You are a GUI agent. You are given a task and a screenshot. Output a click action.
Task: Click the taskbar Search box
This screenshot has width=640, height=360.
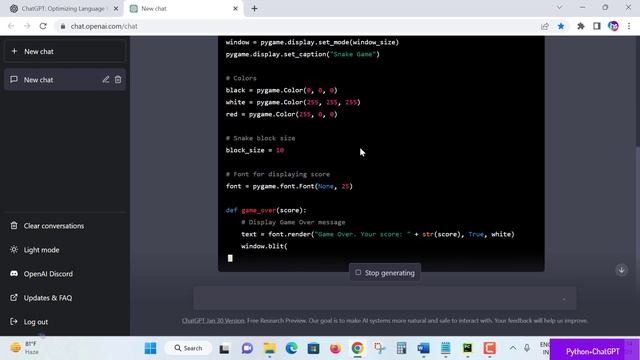click(x=188, y=348)
